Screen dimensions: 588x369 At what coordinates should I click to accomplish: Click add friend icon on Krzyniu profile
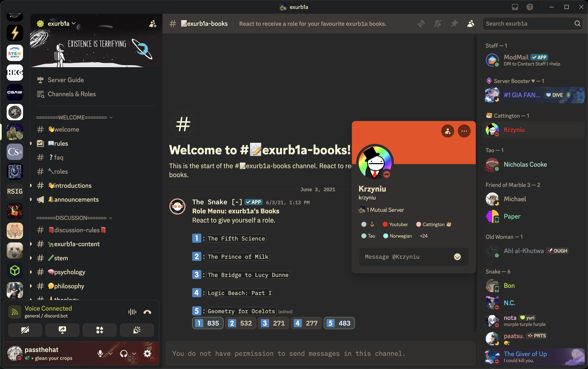pos(448,131)
